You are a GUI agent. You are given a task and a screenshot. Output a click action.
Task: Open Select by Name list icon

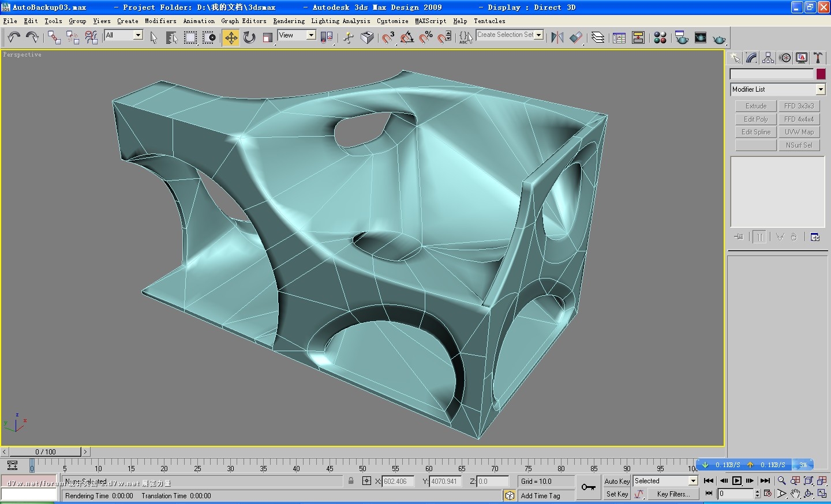tap(171, 37)
